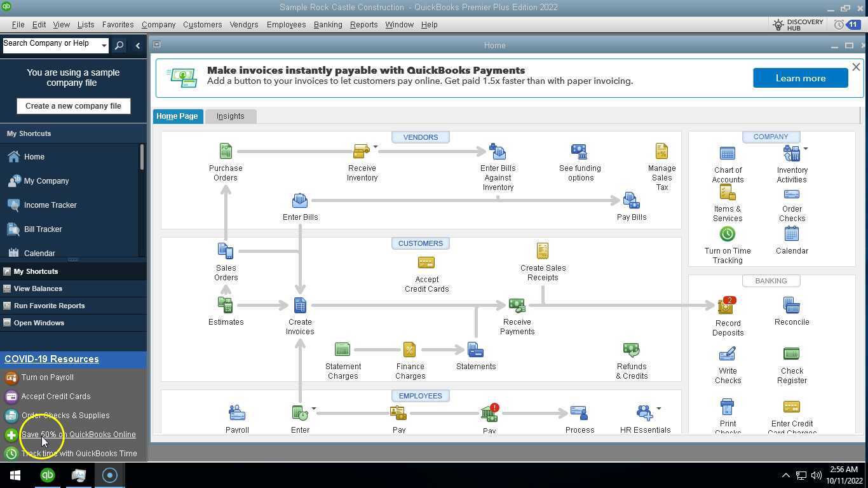Open Enter Bills workflow icon
Screen dimensions: 868x488
click(x=300, y=201)
